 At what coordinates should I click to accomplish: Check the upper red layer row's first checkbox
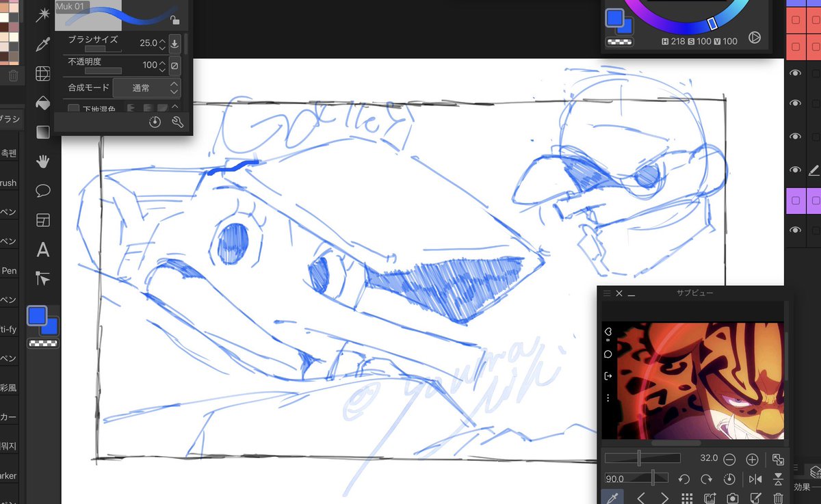pos(796,20)
